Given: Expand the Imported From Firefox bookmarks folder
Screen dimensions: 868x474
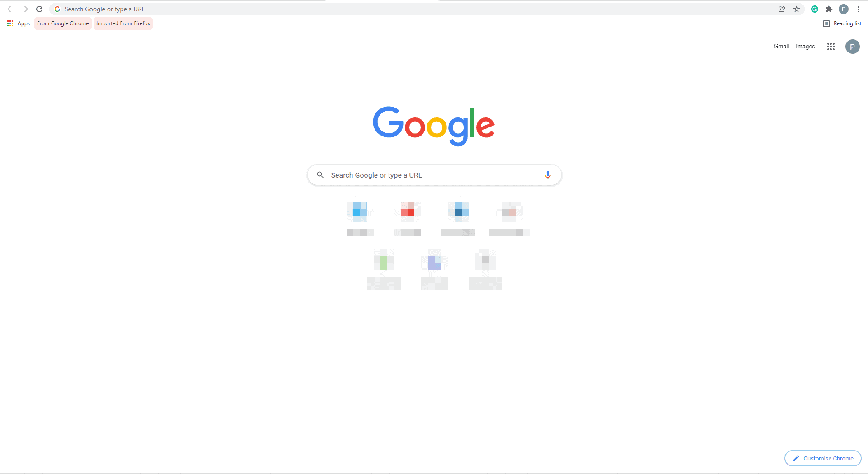Looking at the screenshot, I should pos(123,23).
